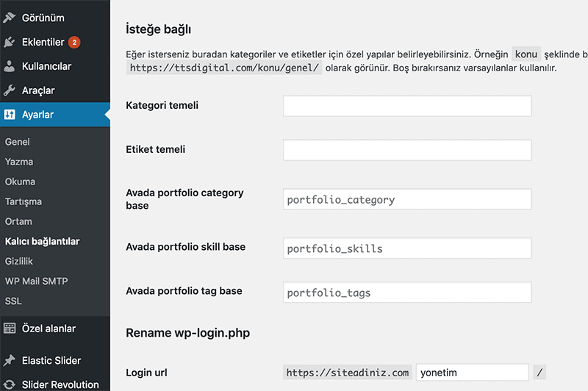This screenshot has width=588, height=391.
Task: Focus the Etiket temeli text field
Action: point(407,150)
